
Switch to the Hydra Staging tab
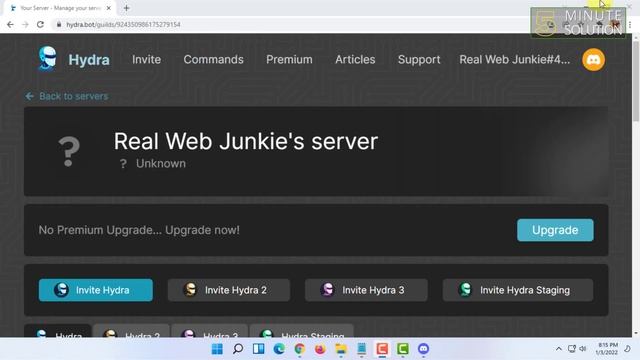302,331
